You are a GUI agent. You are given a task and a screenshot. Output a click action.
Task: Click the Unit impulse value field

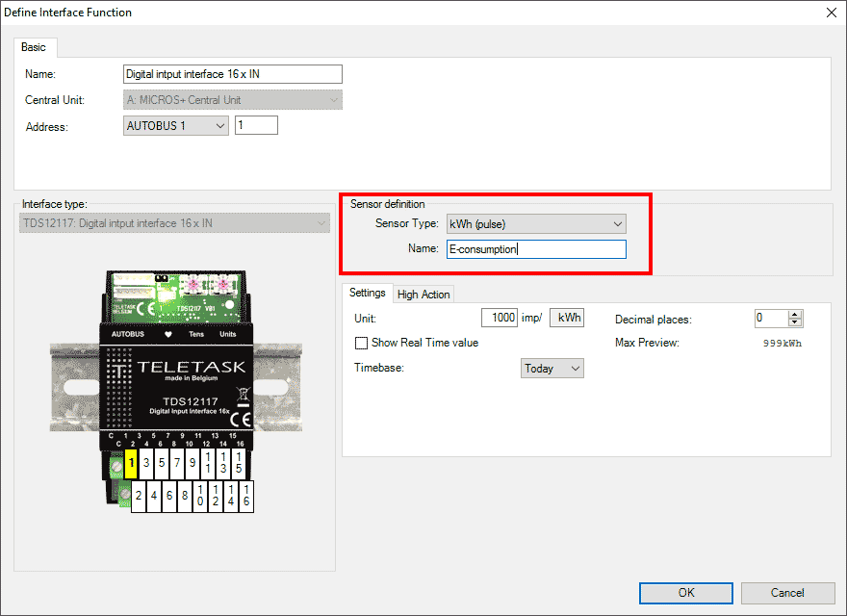pos(500,318)
